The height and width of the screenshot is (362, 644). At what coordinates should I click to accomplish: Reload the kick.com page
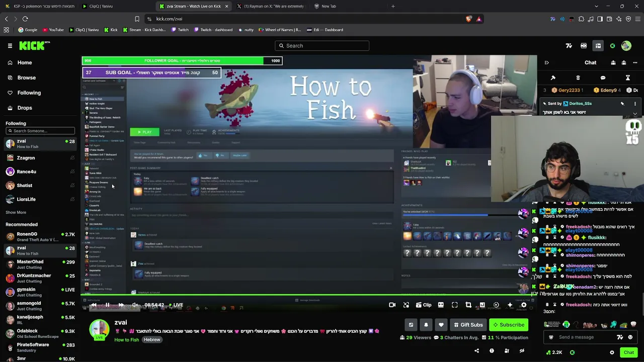[25, 19]
